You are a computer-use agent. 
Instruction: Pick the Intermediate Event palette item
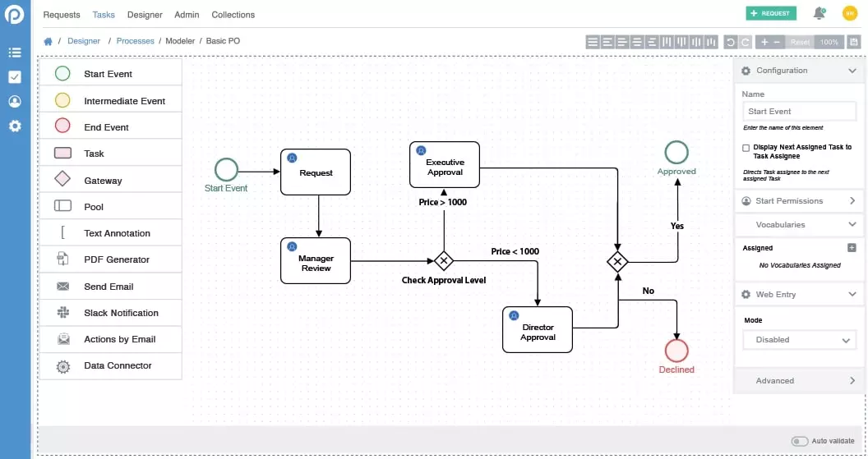(x=111, y=101)
